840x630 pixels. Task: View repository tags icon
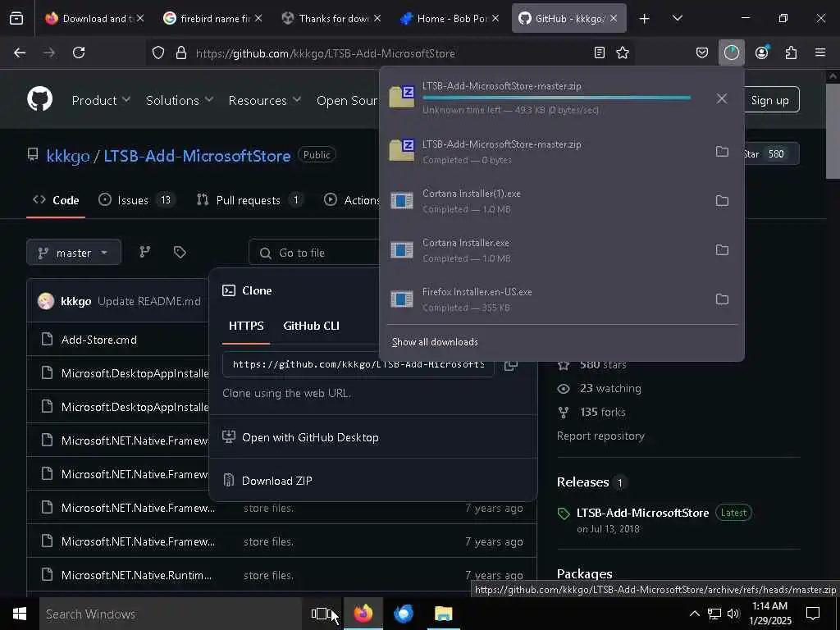tap(180, 253)
